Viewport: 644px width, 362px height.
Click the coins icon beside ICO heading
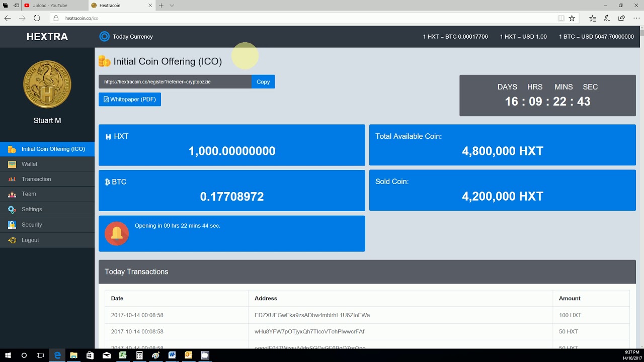pyautogui.click(x=104, y=61)
